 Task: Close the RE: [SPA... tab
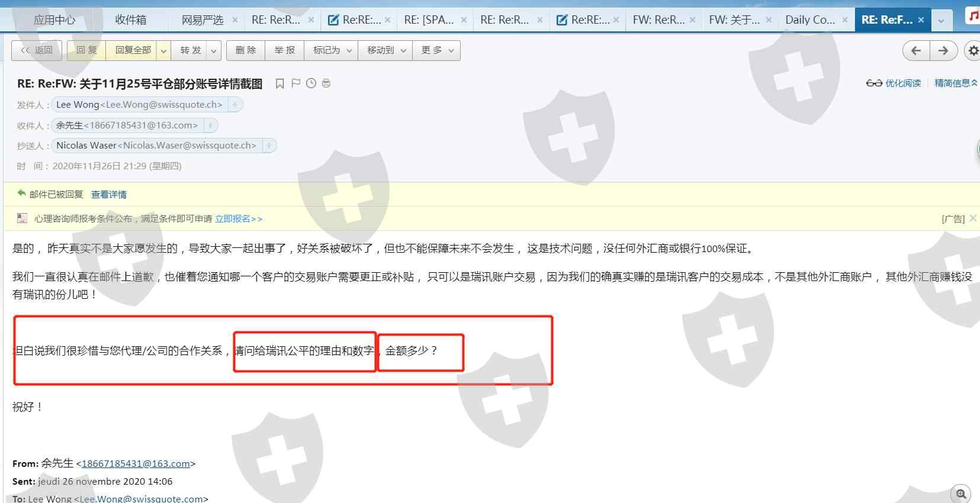[464, 20]
